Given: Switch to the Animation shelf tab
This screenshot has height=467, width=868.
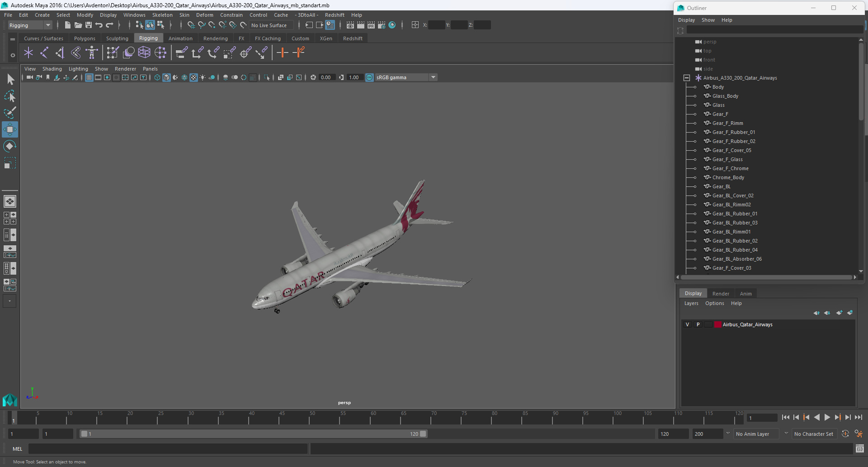Looking at the screenshot, I should [x=180, y=38].
